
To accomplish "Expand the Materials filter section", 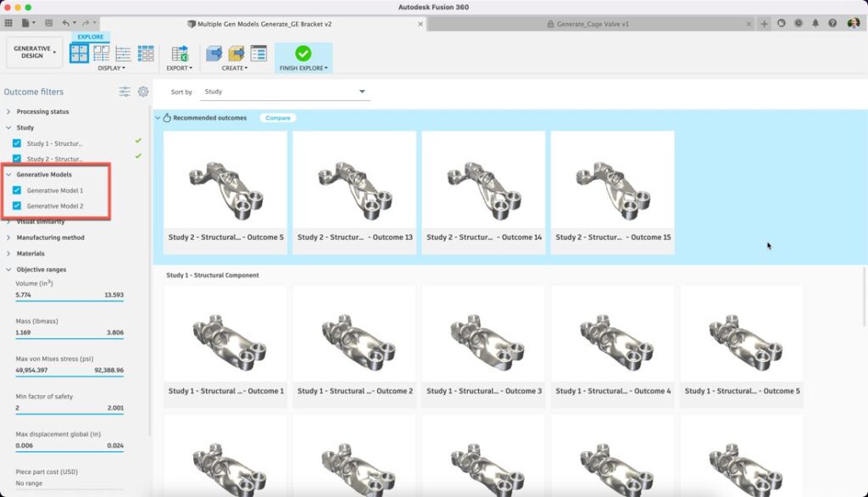I will pos(8,253).
